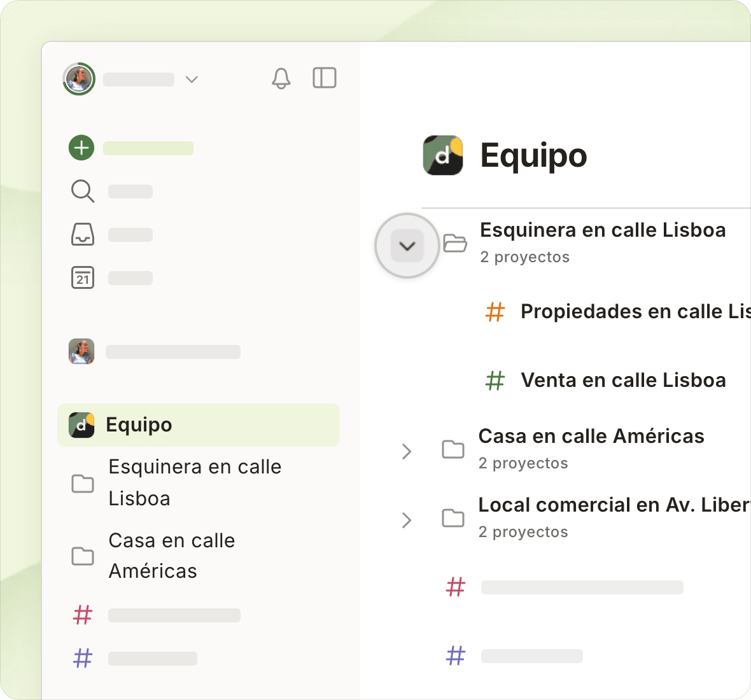Click the orange hash icon for Propiedades

pos(495,312)
